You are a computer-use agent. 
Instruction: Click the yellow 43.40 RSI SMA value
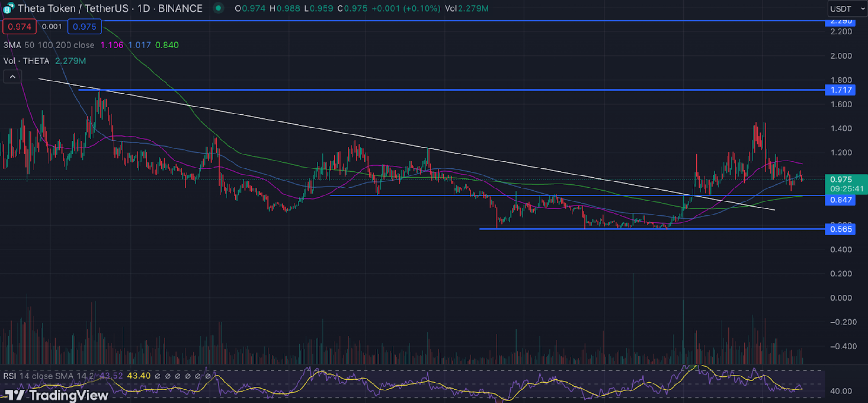tap(139, 376)
